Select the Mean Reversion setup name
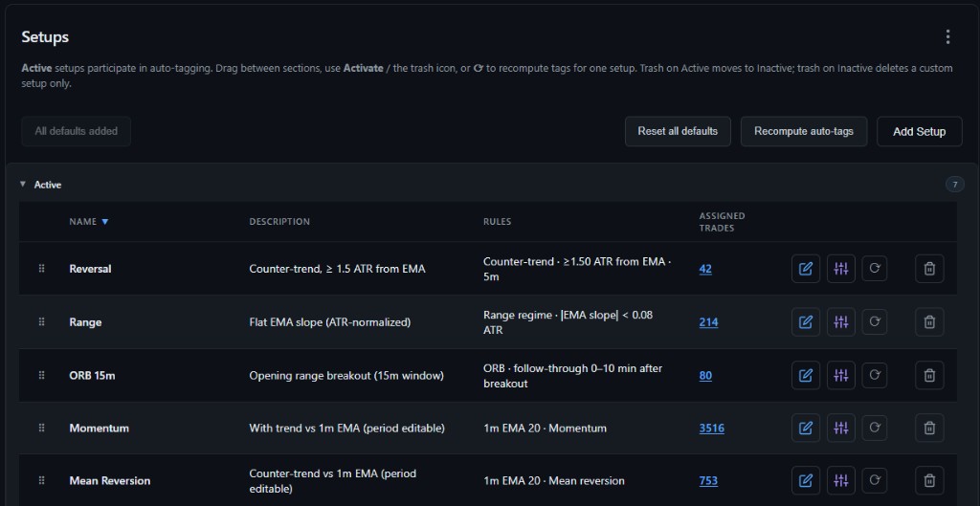The width and height of the screenshot is (980, 506). pos(109,480)
